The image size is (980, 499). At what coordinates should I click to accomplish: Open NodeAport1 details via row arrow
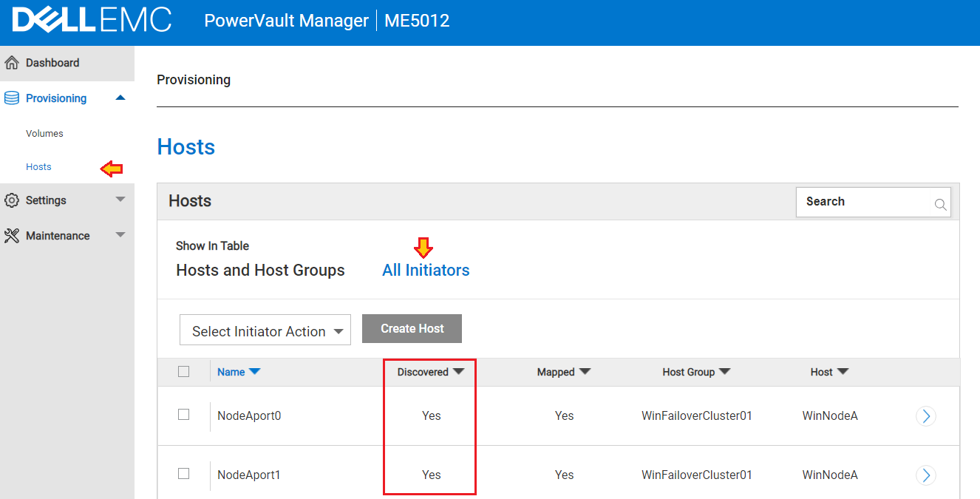(925, 475)
